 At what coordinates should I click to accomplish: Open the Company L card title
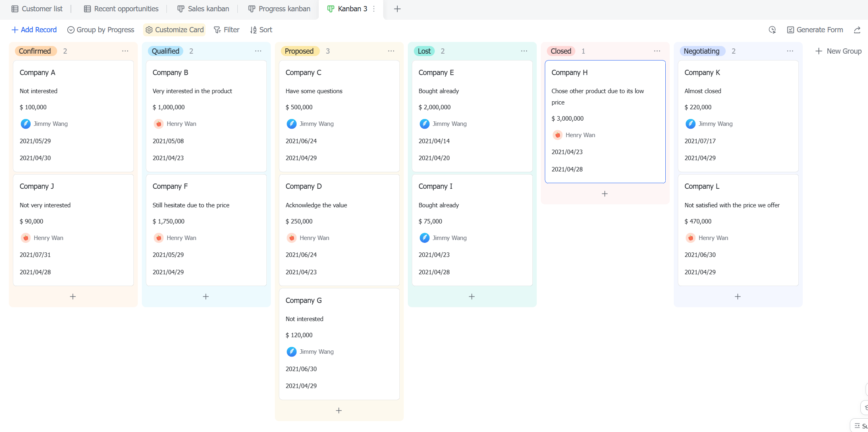[x=702, y=186]
